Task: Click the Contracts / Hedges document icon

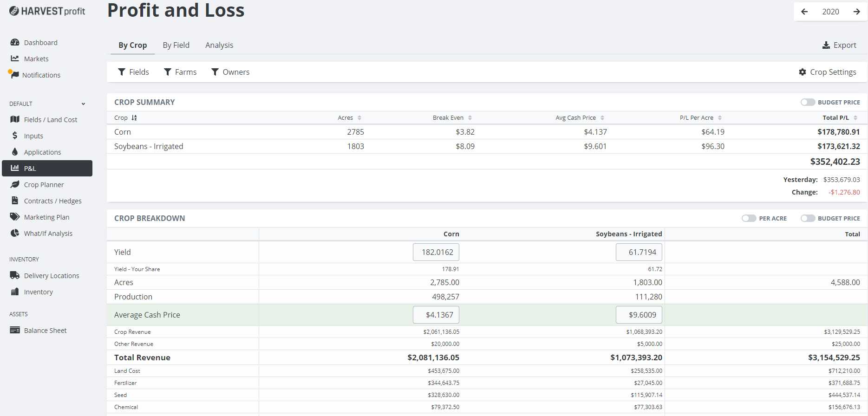Action: coord(15,201)
